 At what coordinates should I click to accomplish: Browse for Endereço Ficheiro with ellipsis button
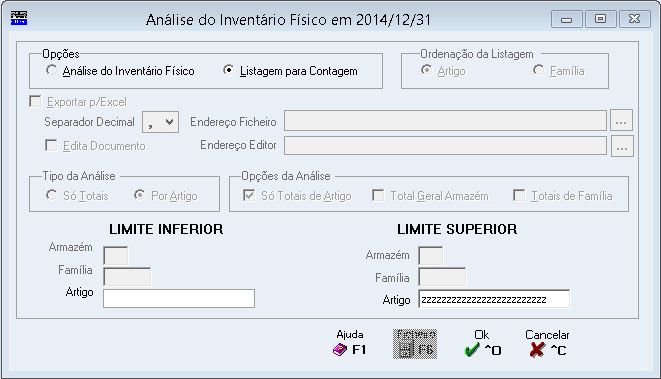click(x=621, y=121)
